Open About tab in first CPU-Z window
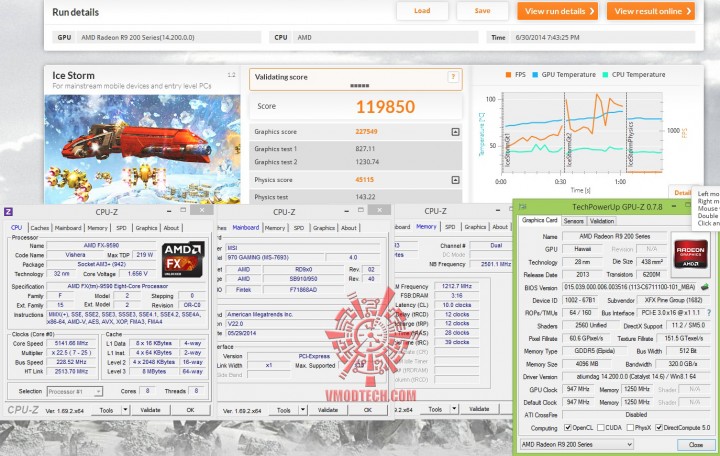Screen dimensions: 720x456 coord(171,228)
